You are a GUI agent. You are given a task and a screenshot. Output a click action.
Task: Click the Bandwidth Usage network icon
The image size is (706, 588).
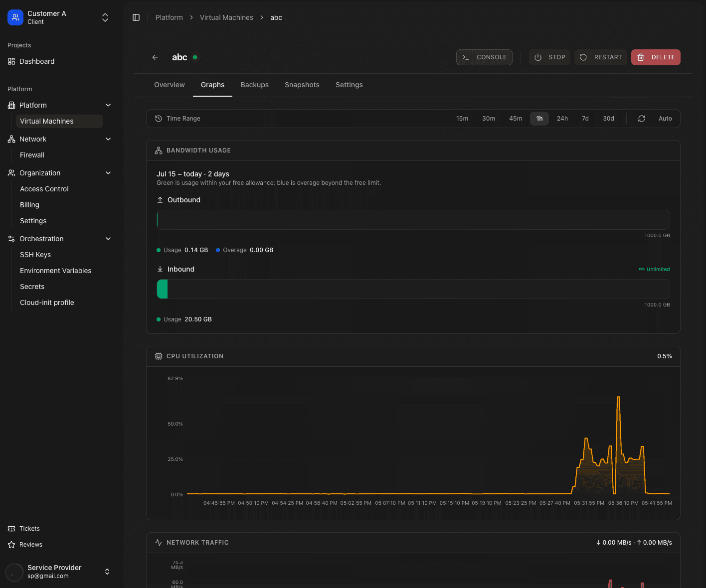tap(159, 150)
